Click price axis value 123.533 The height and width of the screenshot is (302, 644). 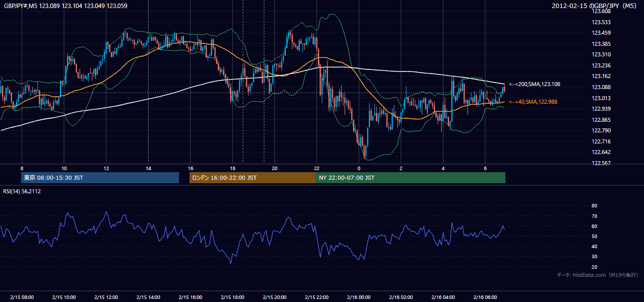click(x=601, y=22)
